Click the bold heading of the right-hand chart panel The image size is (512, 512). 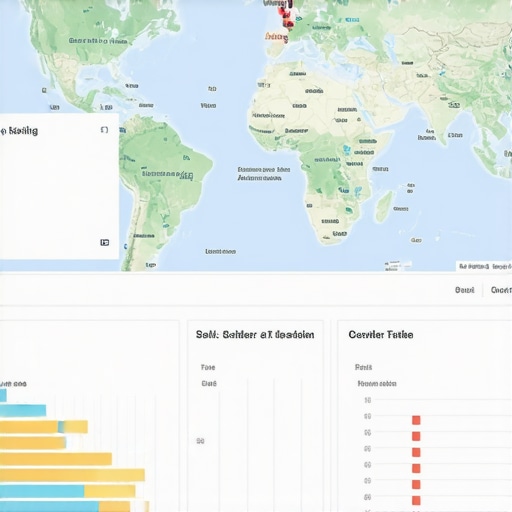tap(381, 335)
